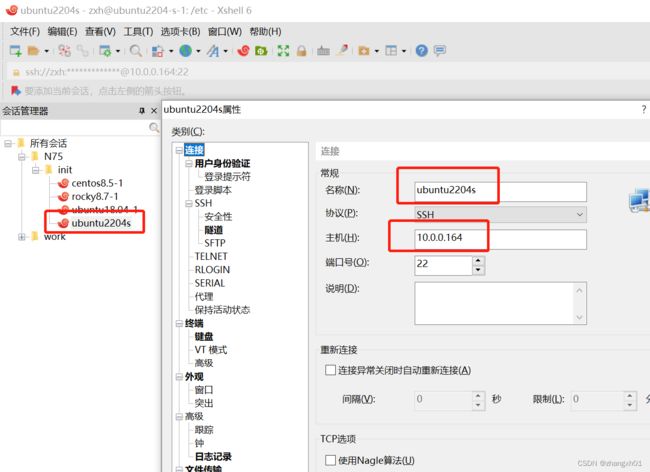Pin the session manager panel

coord(142,111)
